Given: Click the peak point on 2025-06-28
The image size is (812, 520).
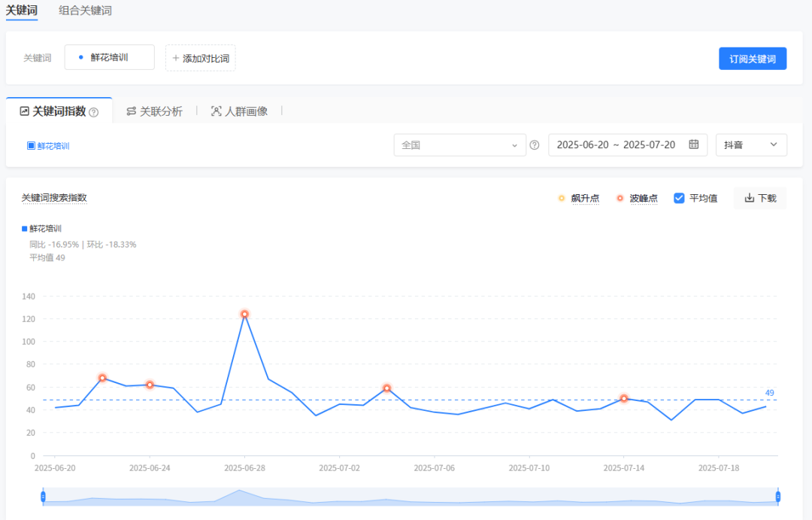Looking at the screenshot, I should [x=244, y=314].
